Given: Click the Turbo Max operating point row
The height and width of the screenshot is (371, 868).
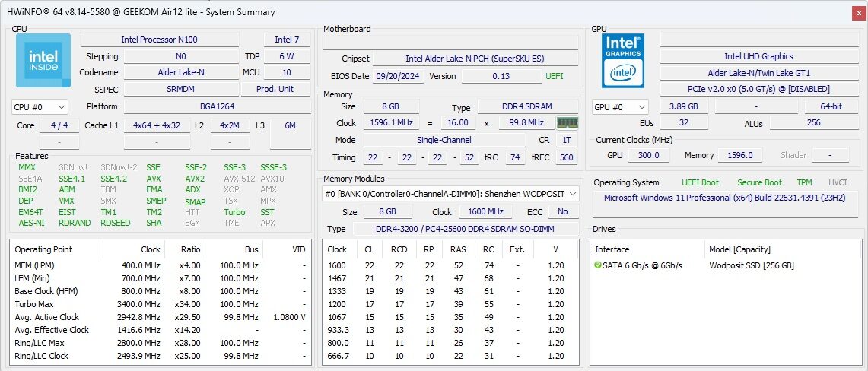Looking at the screenshot, I should pos(161,304).
